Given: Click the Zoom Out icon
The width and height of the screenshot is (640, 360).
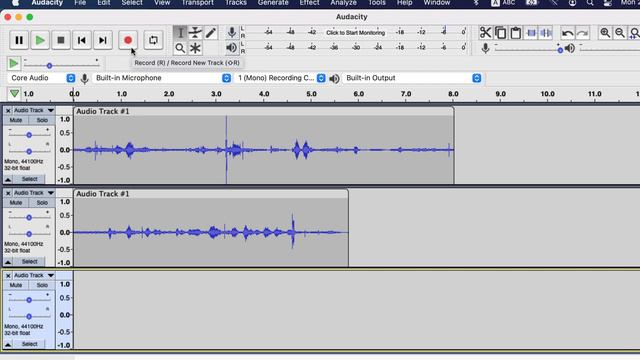Looking at the screenshot, I should 620,33.
